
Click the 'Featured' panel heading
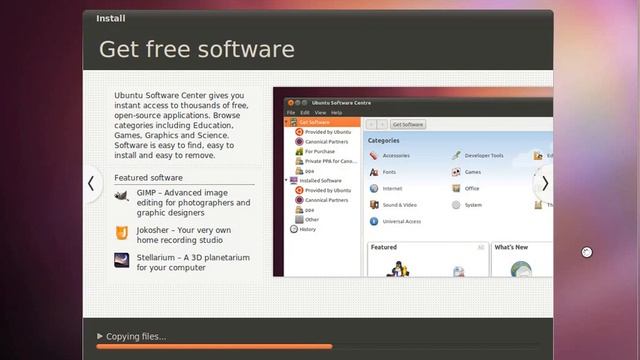click(384, 247)
